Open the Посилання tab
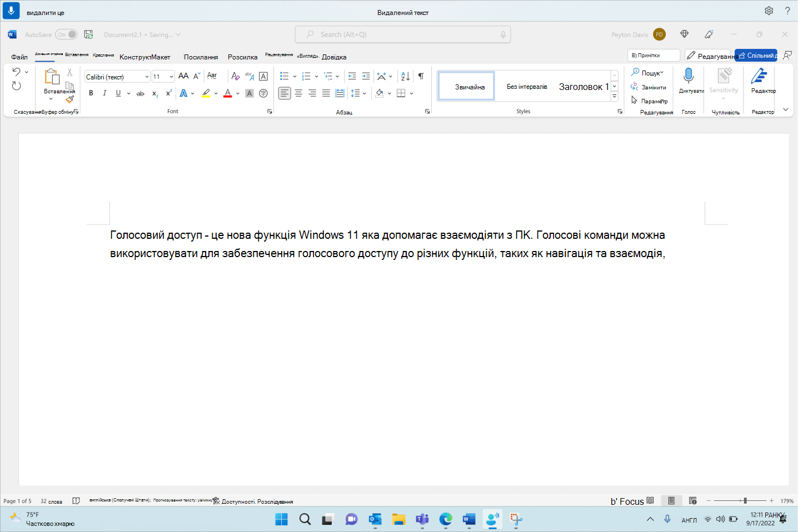The width and height of the screenshot is (798, 532). [201, 57]
